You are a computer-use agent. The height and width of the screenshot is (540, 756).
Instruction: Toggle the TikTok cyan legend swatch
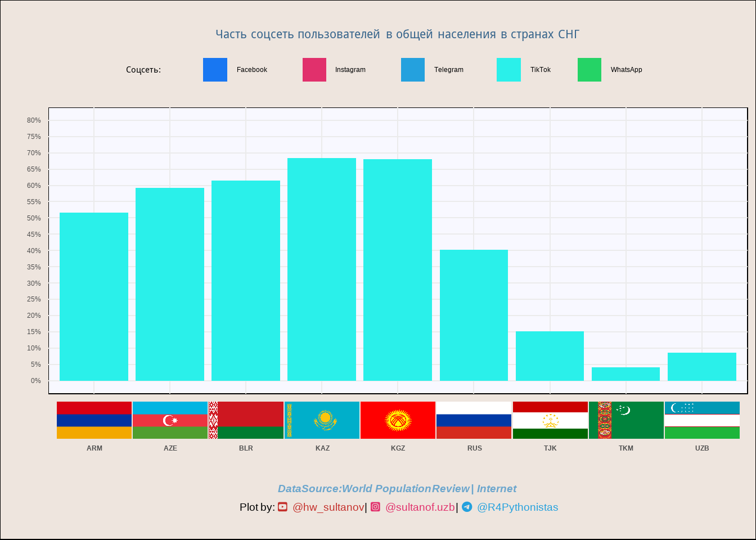click(x=508, y=70)
